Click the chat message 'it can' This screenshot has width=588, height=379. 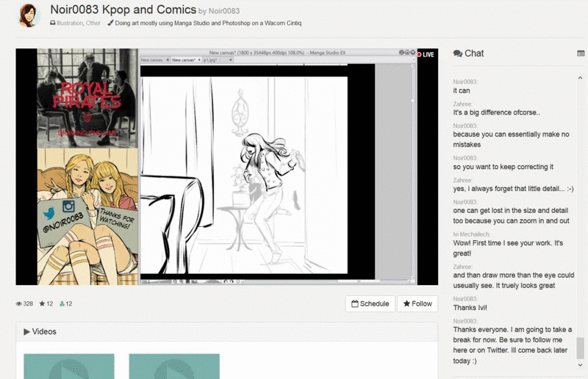462,91
